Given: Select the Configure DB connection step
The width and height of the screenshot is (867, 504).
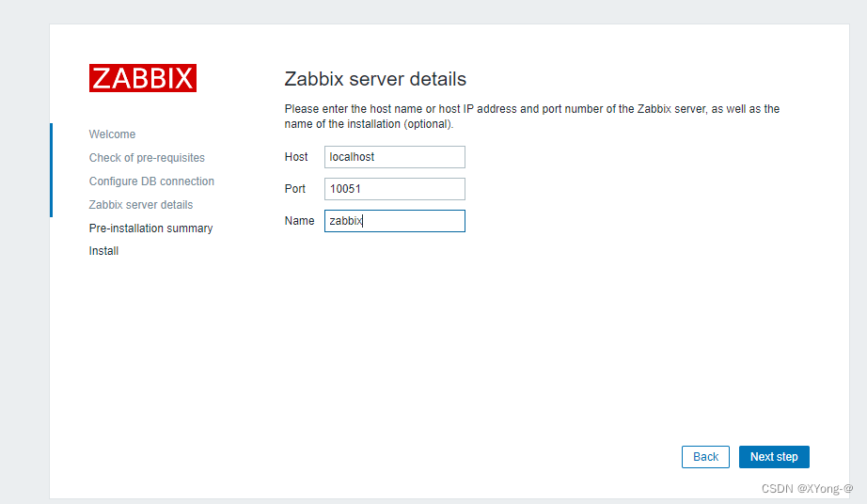Looking at the screenshot, I should (x=151, y=181).
